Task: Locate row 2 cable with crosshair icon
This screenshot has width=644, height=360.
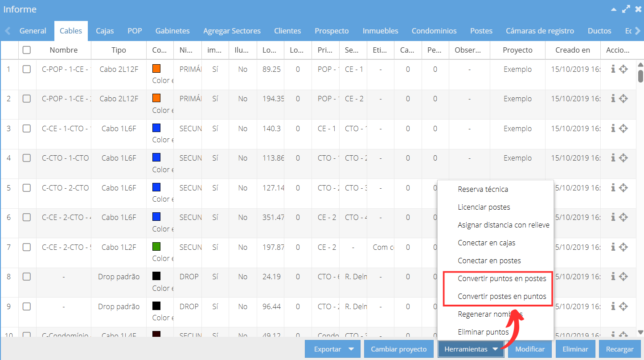Action: (x=623, y=99)
